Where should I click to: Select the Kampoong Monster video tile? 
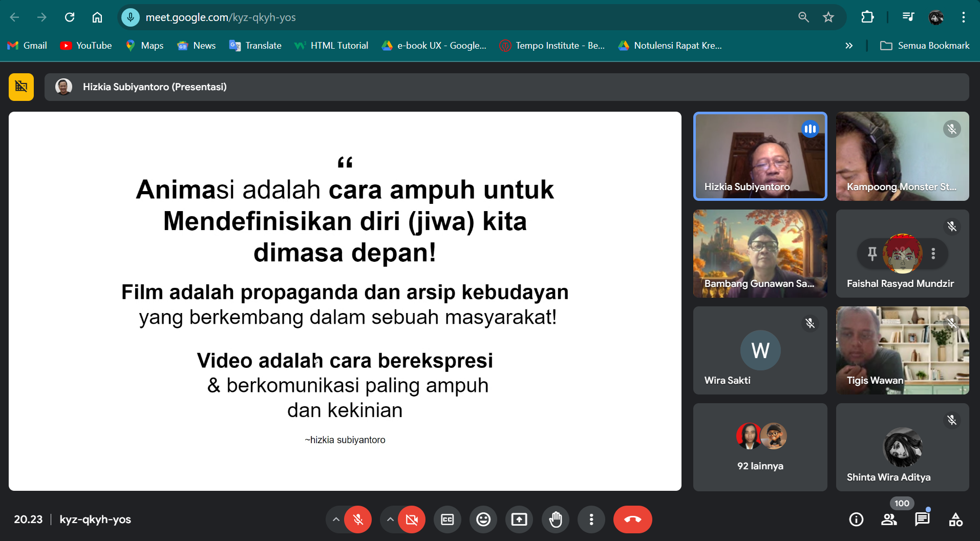(902, 156)
